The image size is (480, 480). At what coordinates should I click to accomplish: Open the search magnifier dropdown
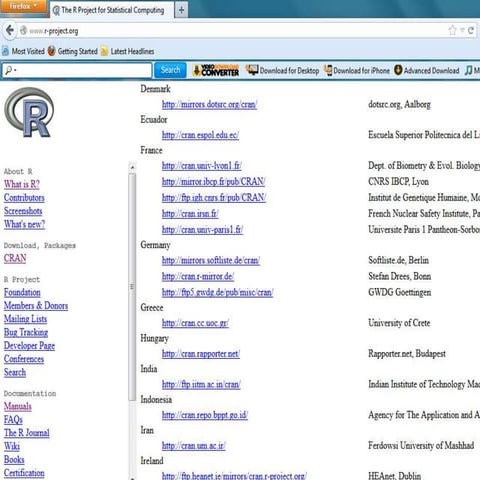click(x=10, y=70)
